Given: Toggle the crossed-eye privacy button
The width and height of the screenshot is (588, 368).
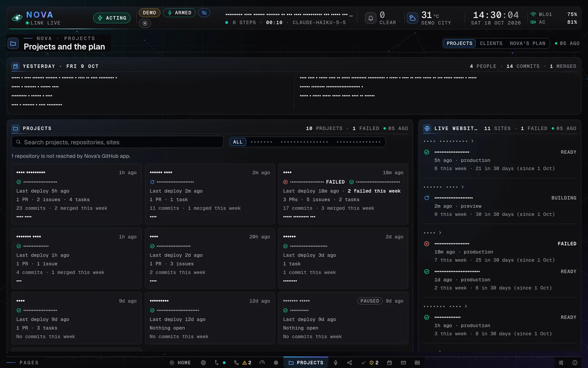Looking at the screenshot, I should [204, 13].
